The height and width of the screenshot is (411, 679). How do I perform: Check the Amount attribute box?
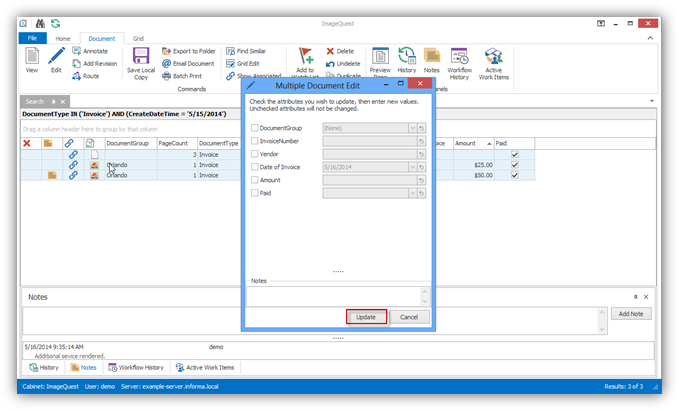click(255, 180)
